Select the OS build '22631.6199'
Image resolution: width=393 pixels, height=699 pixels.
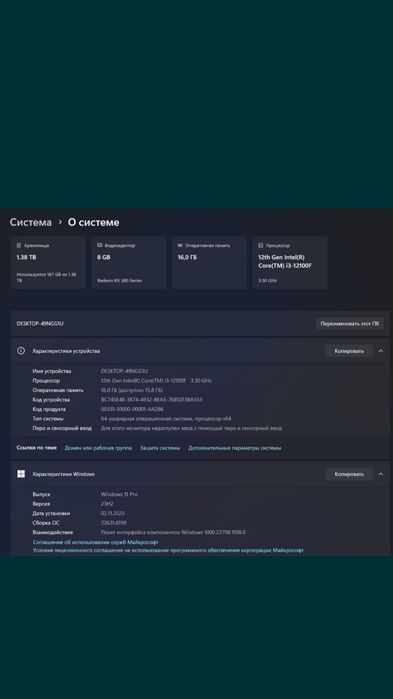click(114, 523)
